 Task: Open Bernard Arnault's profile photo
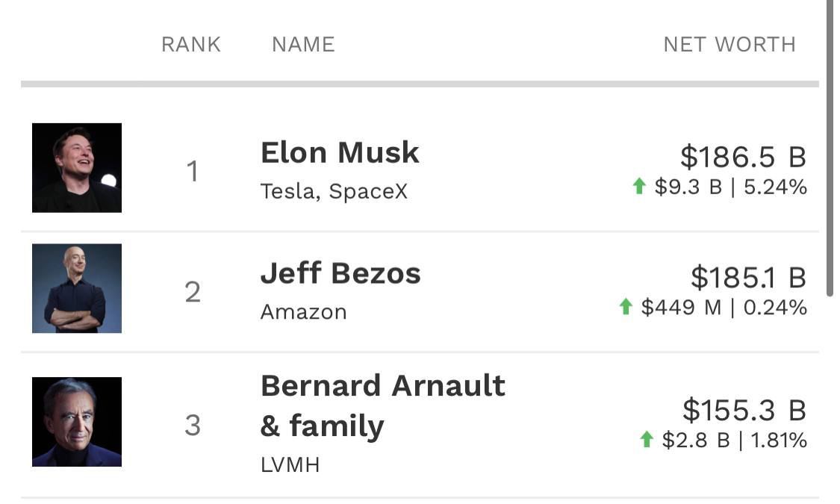[x=77, y=422]
